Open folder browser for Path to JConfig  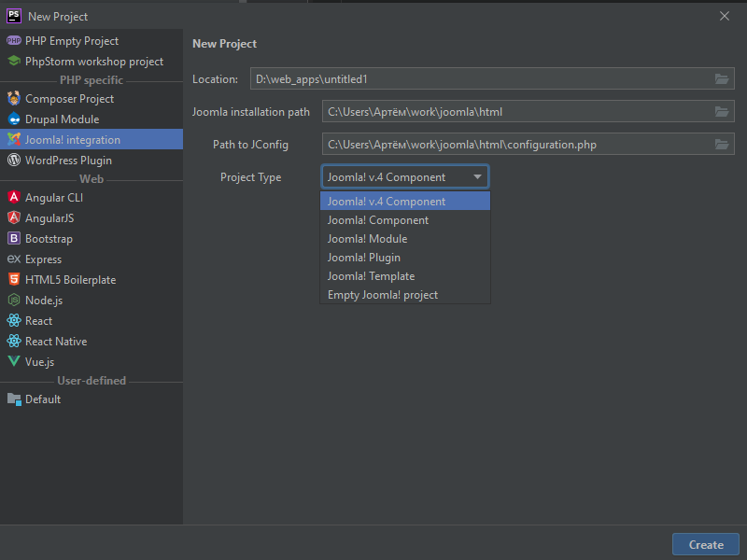(x=722, y=145)
